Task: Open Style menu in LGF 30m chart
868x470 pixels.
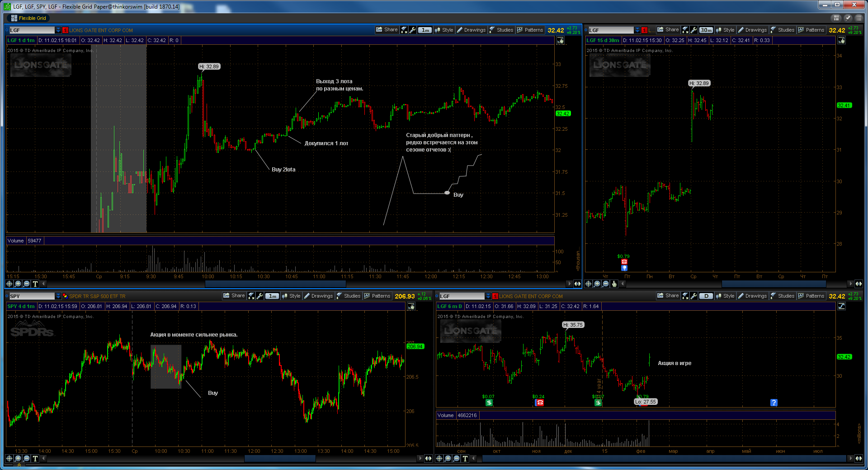Action: [725, 30]
